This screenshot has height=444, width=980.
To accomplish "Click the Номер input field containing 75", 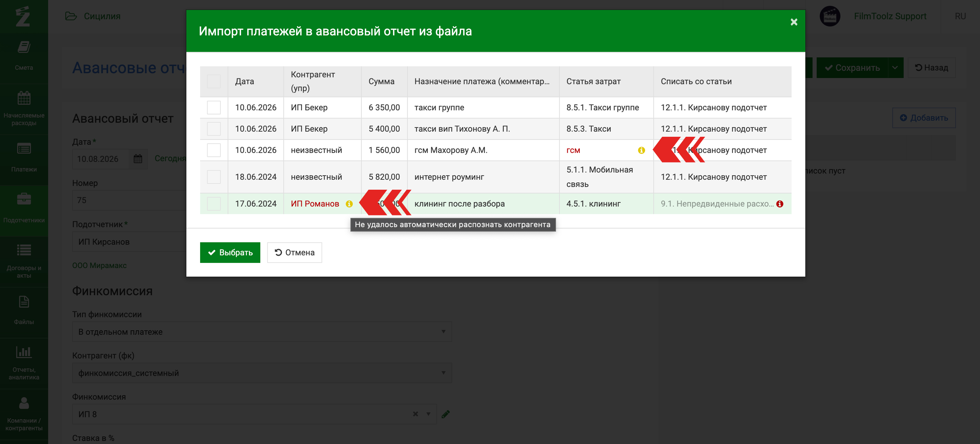I will click(129, 200).
